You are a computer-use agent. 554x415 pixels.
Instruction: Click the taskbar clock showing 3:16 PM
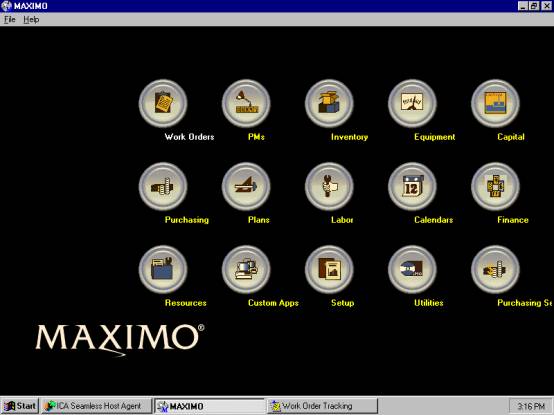pos(531,406)
